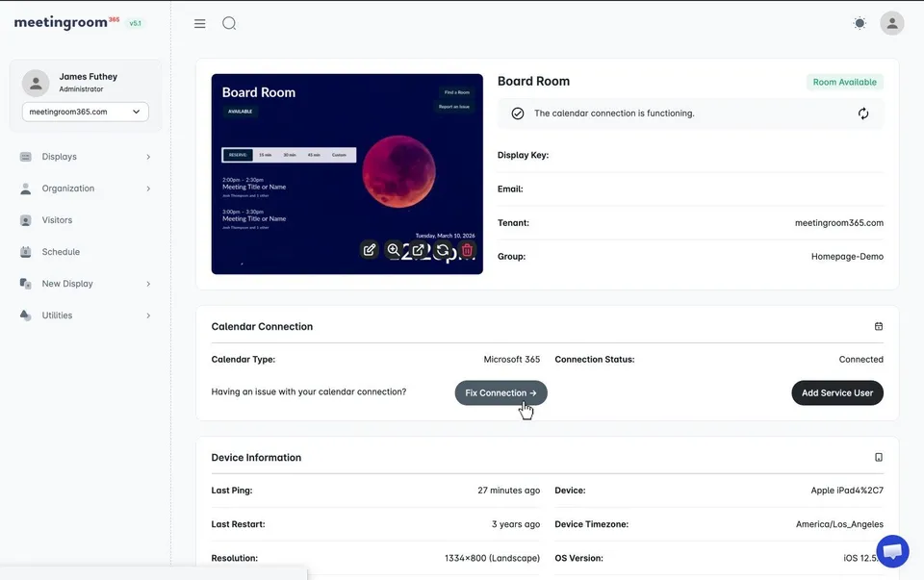Screen dimensions: 924x580
Task: Click the Utilities shapes icon
Action: tap(25, 315)
